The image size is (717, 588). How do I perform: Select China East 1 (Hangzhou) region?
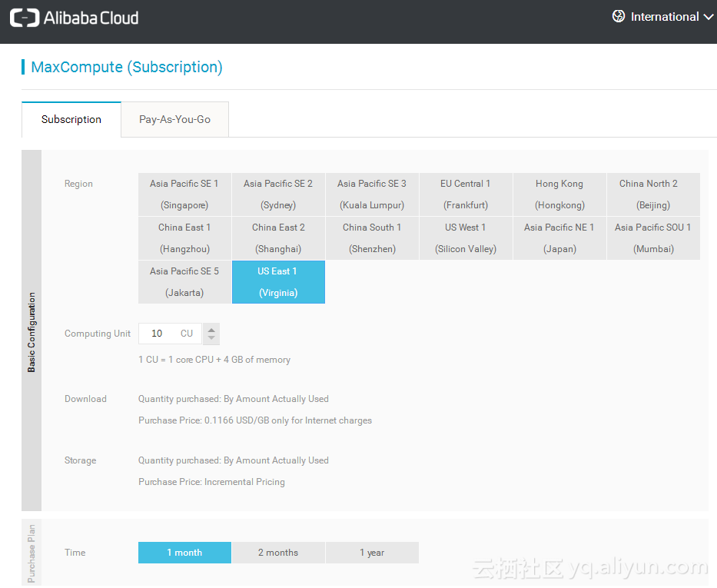[184, 238]
